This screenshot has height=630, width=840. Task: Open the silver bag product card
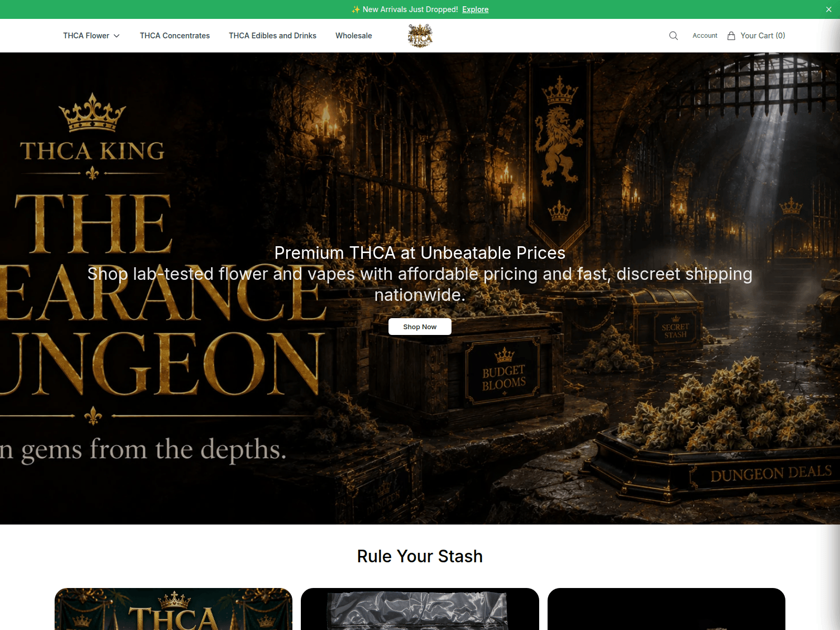pos(420,609)
